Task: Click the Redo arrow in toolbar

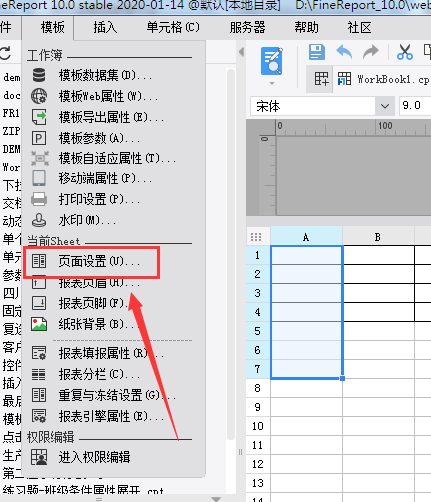Action: [371, 52]
